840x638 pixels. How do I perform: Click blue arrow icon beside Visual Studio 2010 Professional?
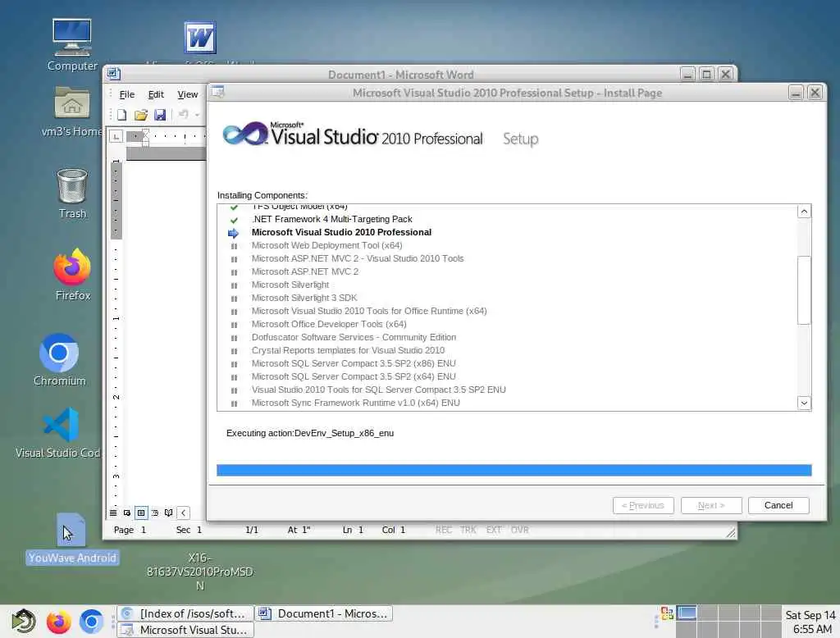(233, 233)
